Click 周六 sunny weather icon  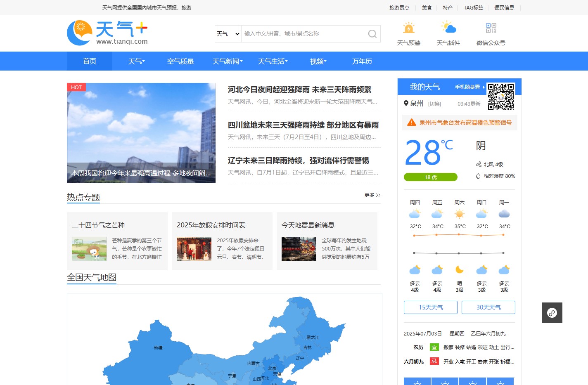[460, 214]
